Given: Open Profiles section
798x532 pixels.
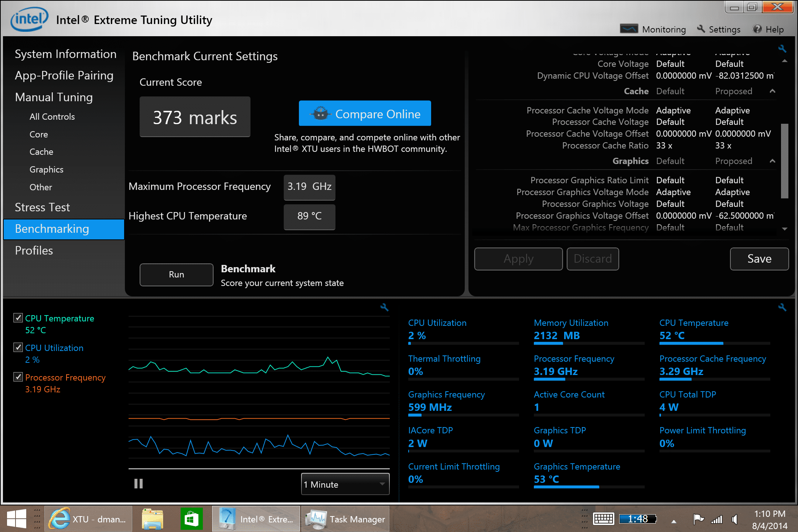Looking at the screenshot, I should [34, 250].
